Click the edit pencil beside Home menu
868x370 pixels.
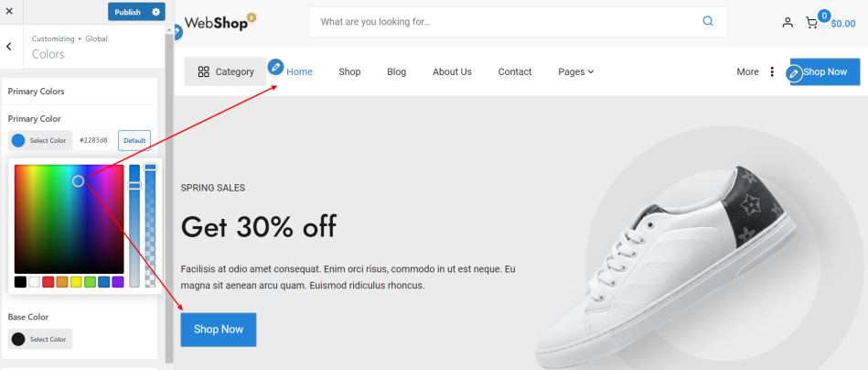click(275, 67)
